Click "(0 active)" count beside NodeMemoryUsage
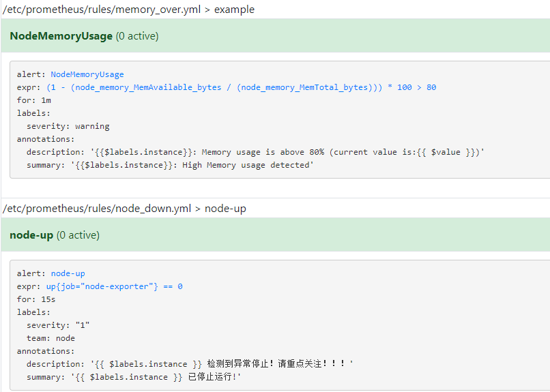The image size is (550, 392). (136, 36)
